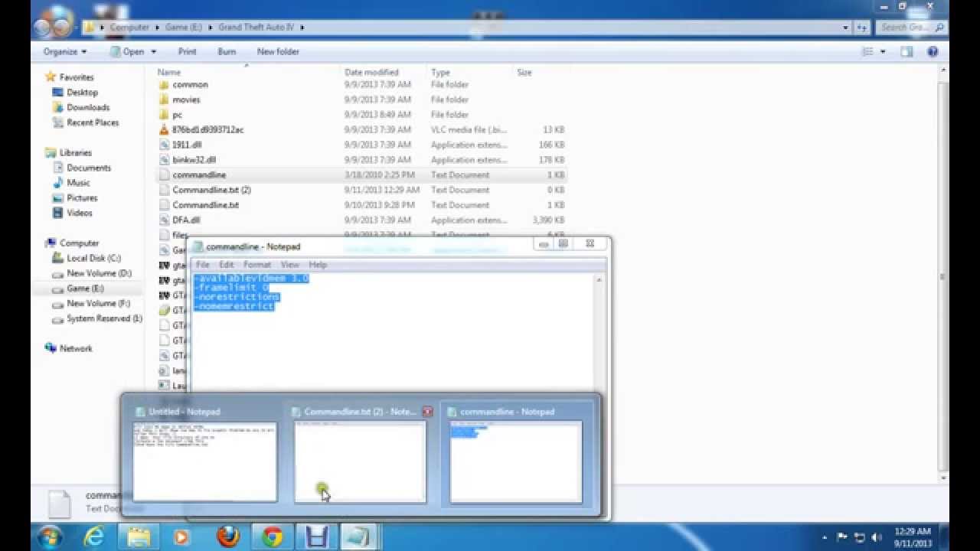Toggle the preview pane icon

click(906, 51)
